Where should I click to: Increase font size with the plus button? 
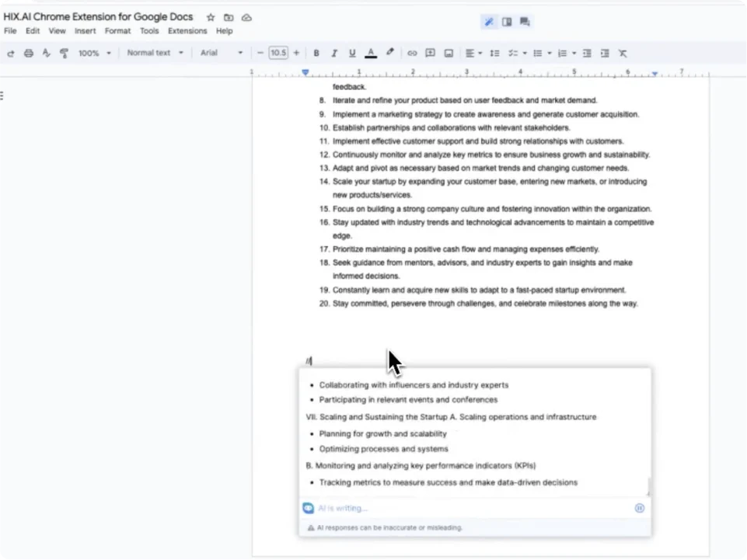click(296, 53)
